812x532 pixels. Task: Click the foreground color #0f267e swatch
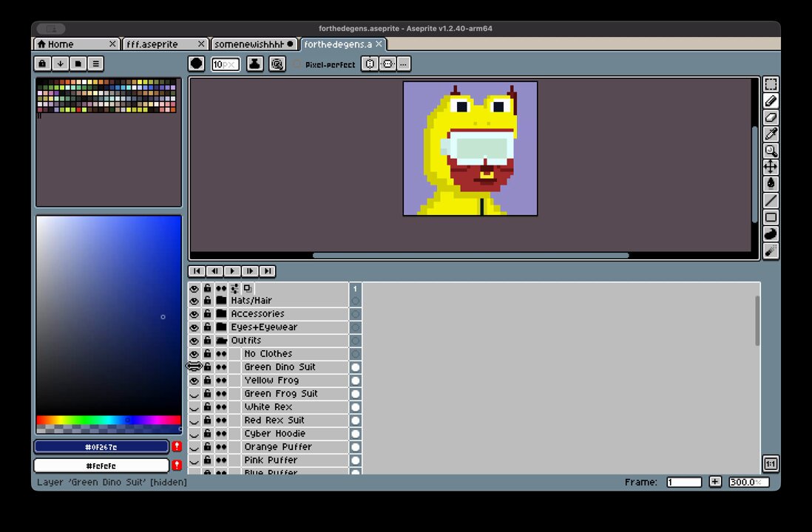[x=101, y=446]
